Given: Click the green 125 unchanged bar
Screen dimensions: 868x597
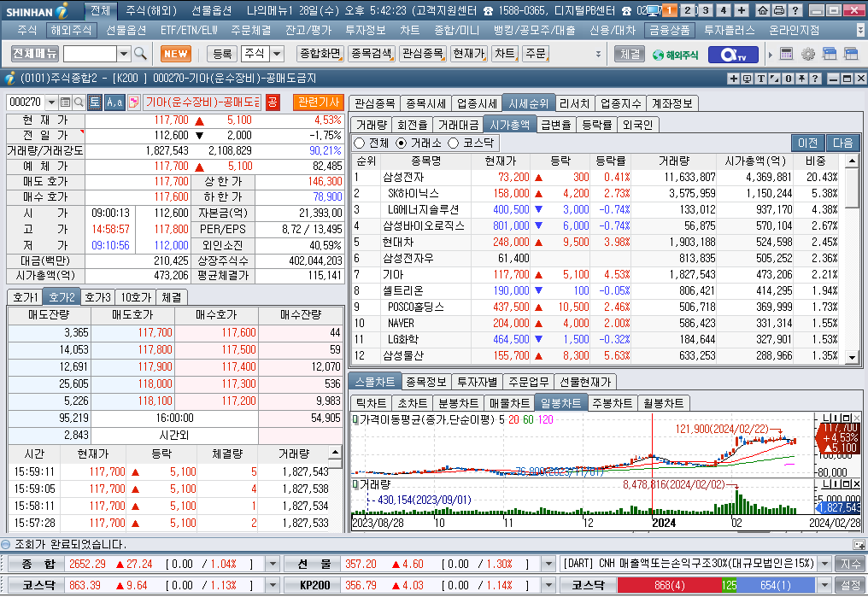Looking at the screenshot, I should click(729, 585).
